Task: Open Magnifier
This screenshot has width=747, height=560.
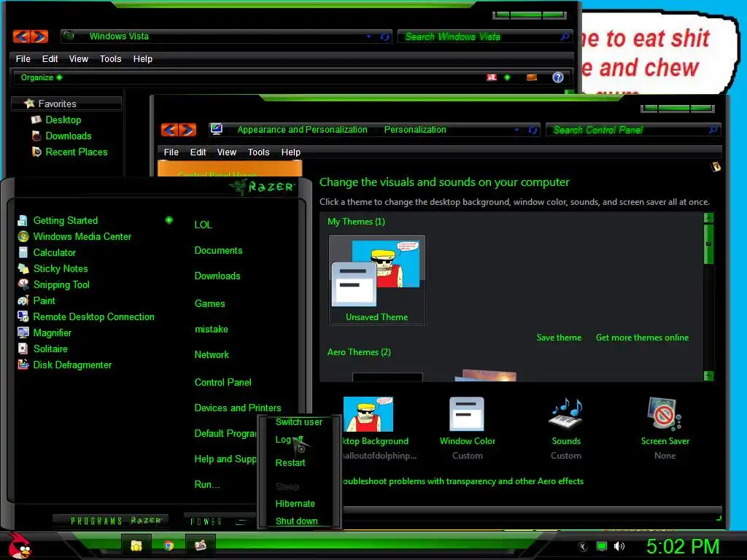Action: (52, 332)
